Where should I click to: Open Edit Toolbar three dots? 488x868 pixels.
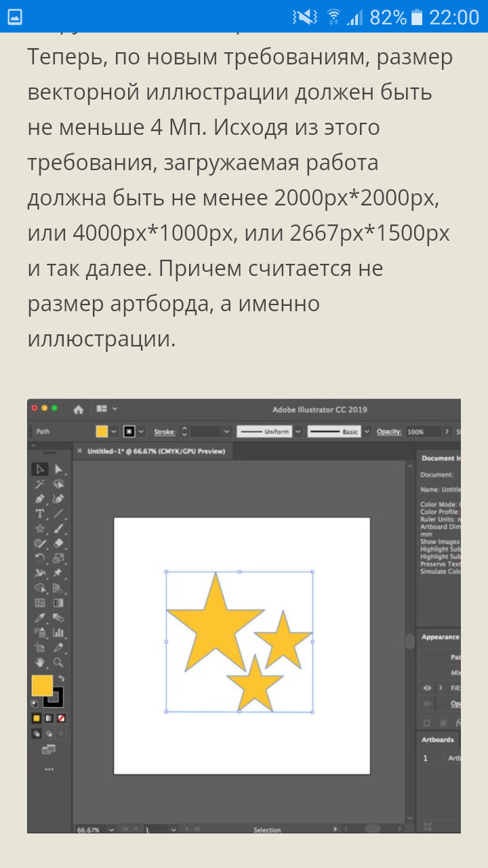[49, 769]
